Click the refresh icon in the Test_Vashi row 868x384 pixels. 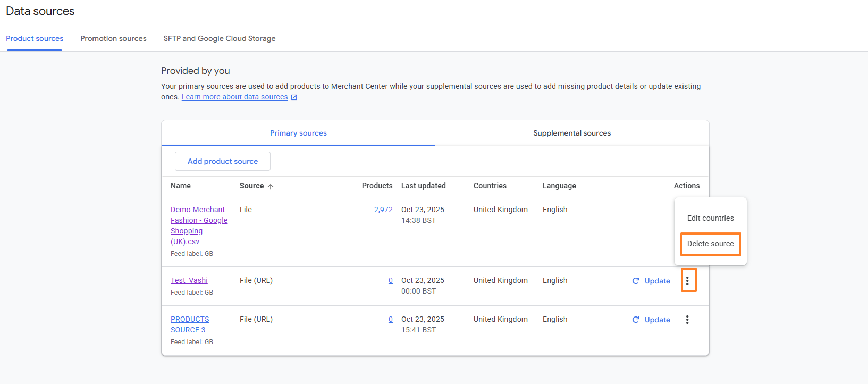(x=636, y=281)
